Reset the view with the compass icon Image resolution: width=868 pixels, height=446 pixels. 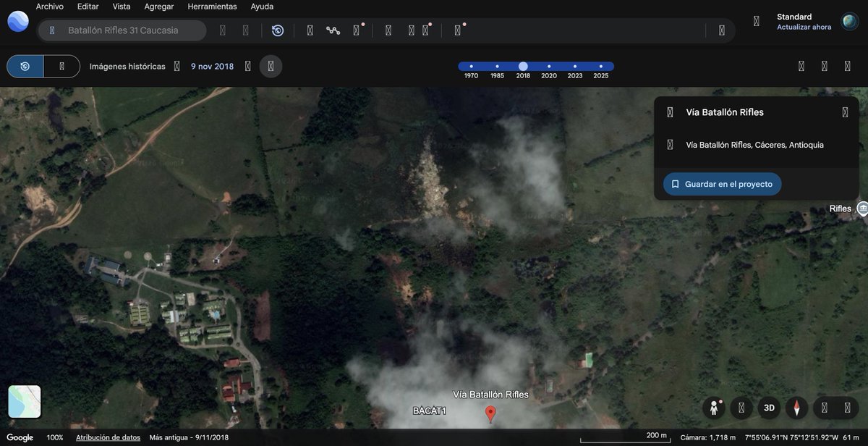(x=796, y=408)
